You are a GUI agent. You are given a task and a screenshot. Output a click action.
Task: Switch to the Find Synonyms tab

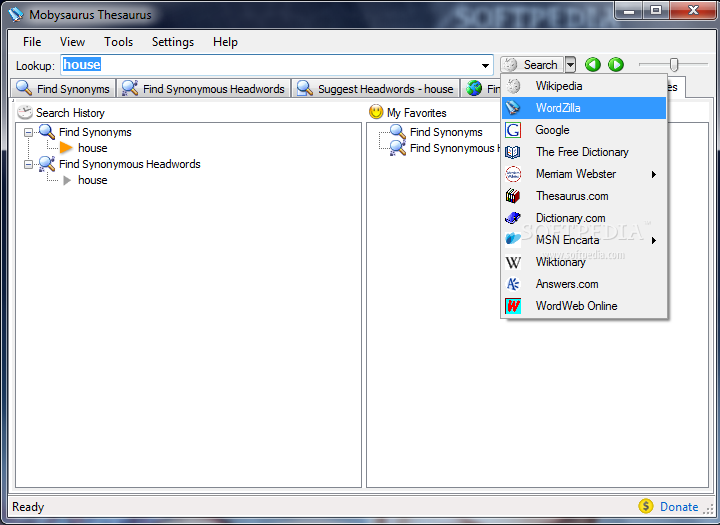pos(63,88)
